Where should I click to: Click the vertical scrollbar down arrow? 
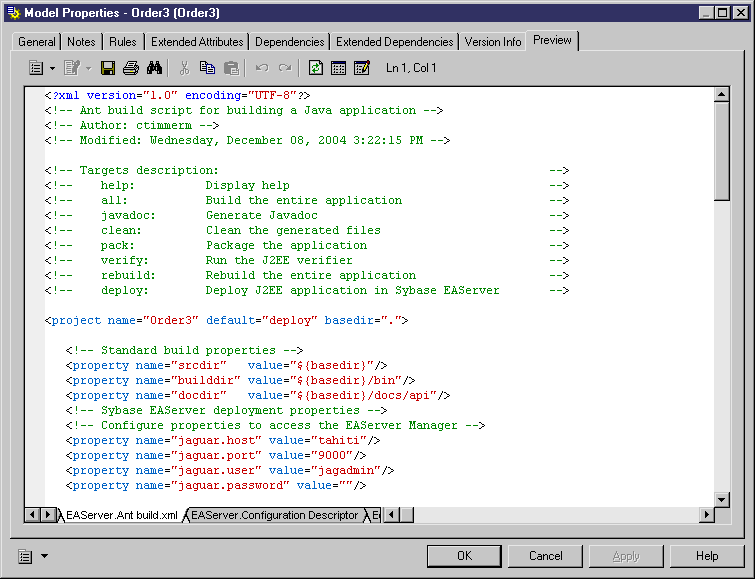722,499
